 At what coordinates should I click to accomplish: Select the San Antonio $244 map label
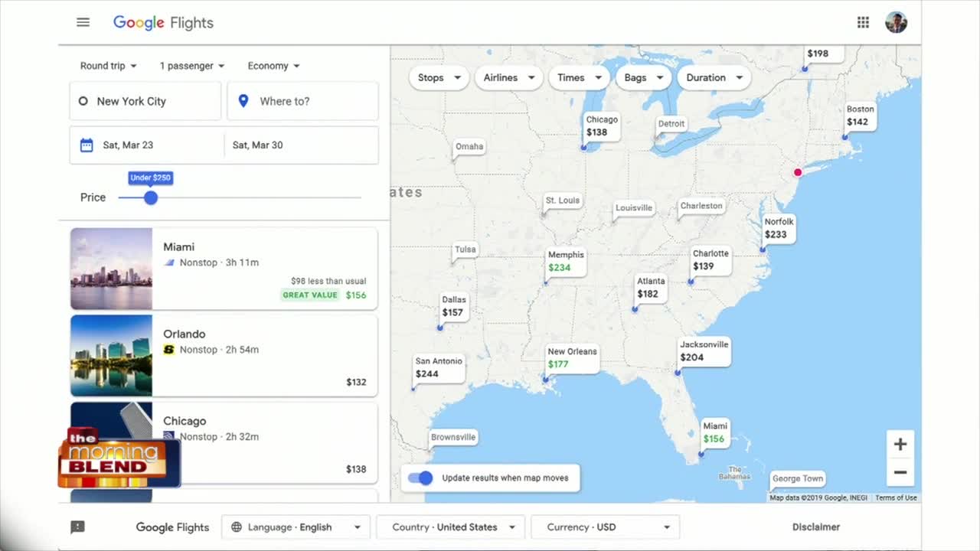439,368
